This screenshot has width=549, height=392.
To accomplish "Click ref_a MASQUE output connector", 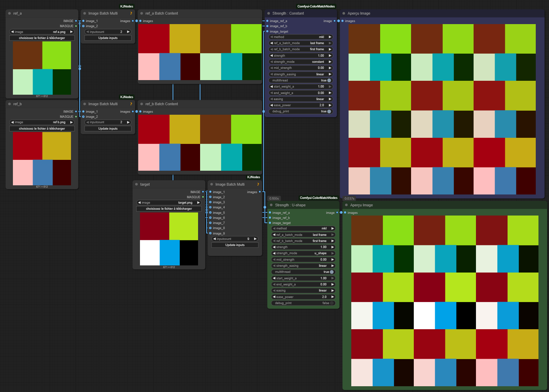I will [x=76, y=26].
